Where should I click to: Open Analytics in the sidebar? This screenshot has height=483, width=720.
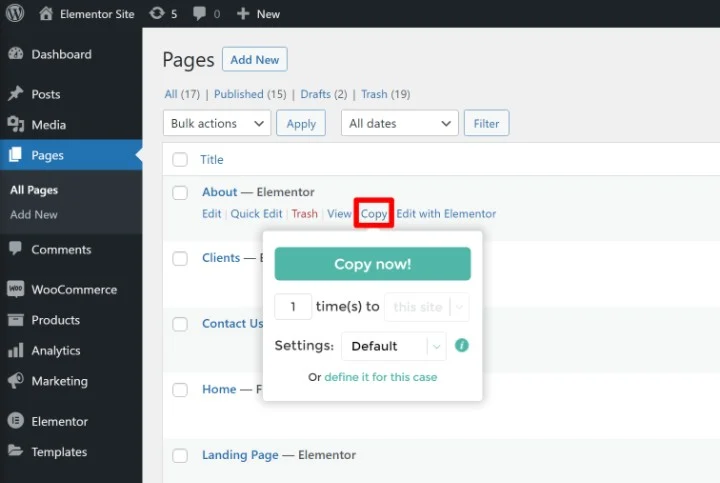tap(56, 351)
